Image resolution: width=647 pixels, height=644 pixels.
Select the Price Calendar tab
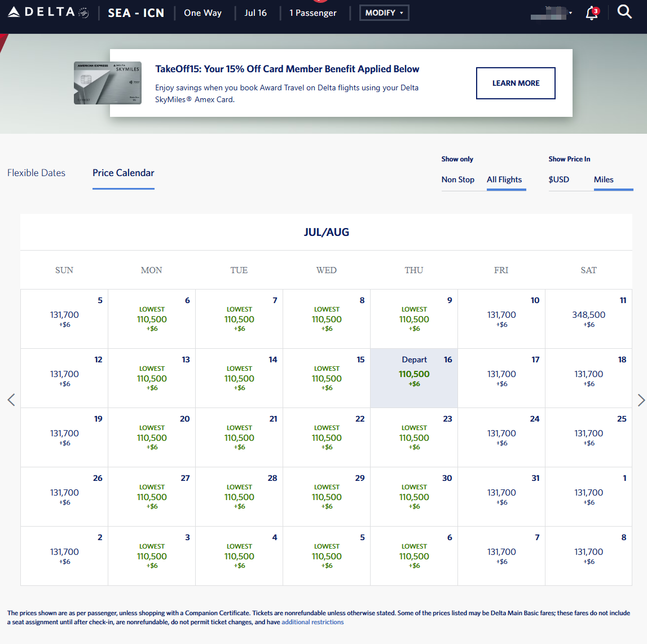pos(123,173)
